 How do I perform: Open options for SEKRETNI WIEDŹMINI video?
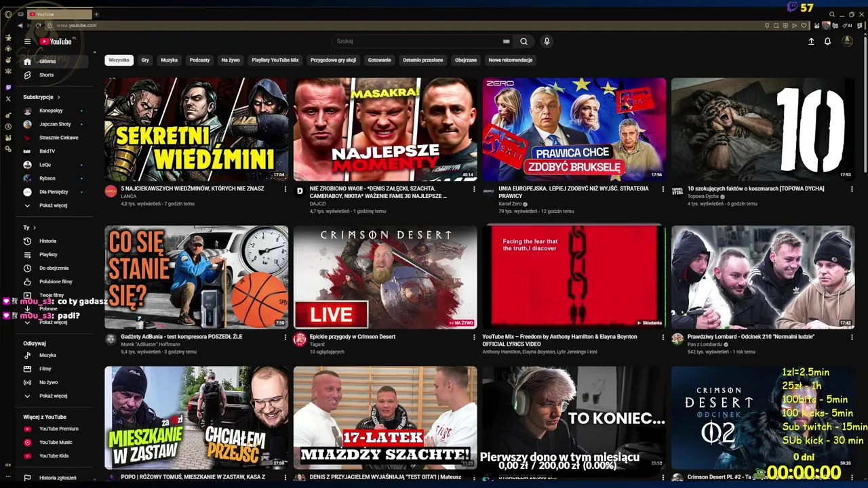click(285, 189)
